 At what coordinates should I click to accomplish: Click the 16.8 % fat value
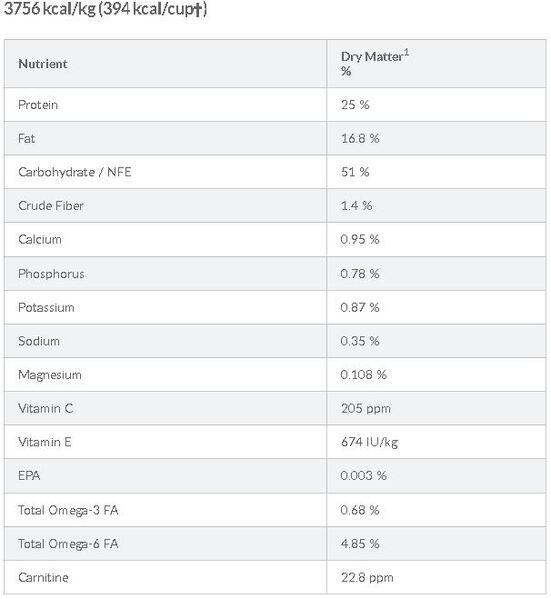click(x=360, y=138)
